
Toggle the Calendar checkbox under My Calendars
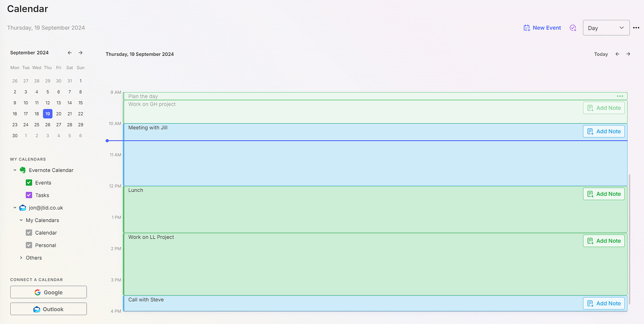29,233
